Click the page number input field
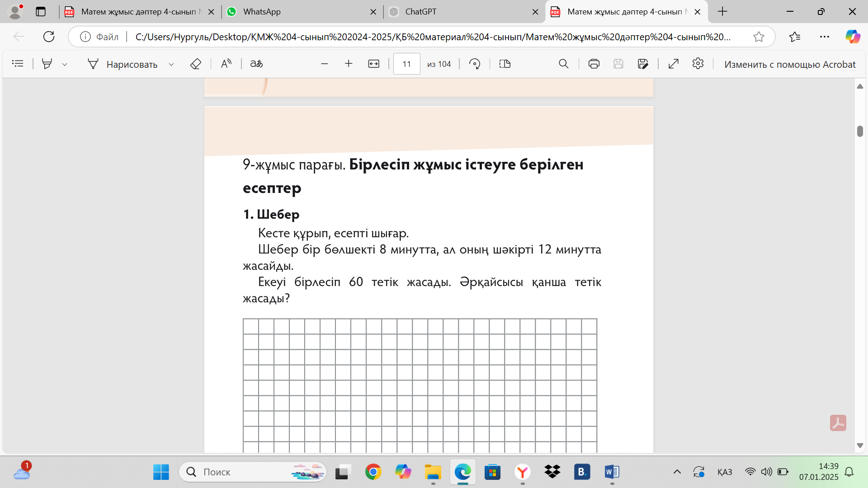The width and height of the screenshot is (868, 488). tap(406, 64)
